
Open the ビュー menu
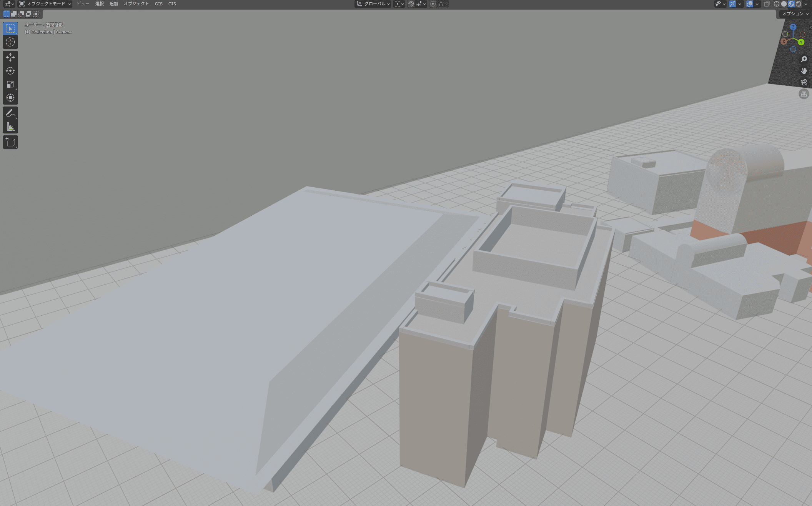(x=83, y=4)
